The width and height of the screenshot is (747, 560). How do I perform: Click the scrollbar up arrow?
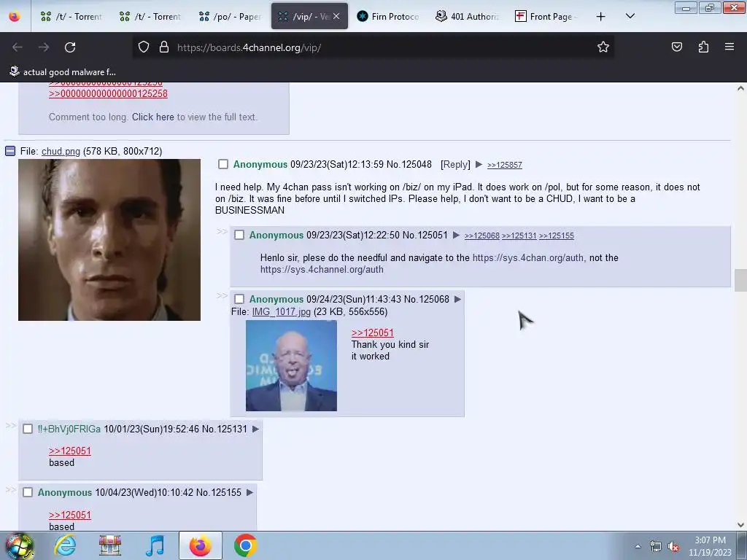click(740, 88)
